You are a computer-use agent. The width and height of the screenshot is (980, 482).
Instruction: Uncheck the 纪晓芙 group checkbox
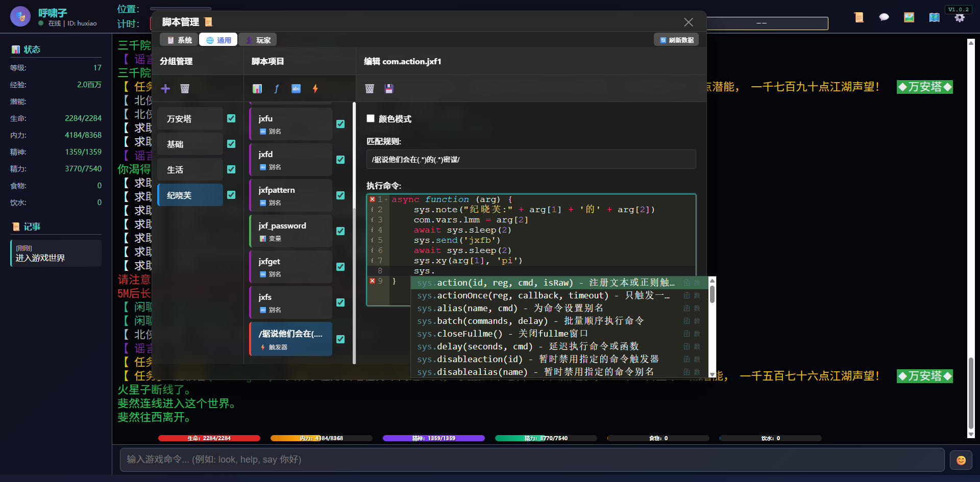point(231,194)
